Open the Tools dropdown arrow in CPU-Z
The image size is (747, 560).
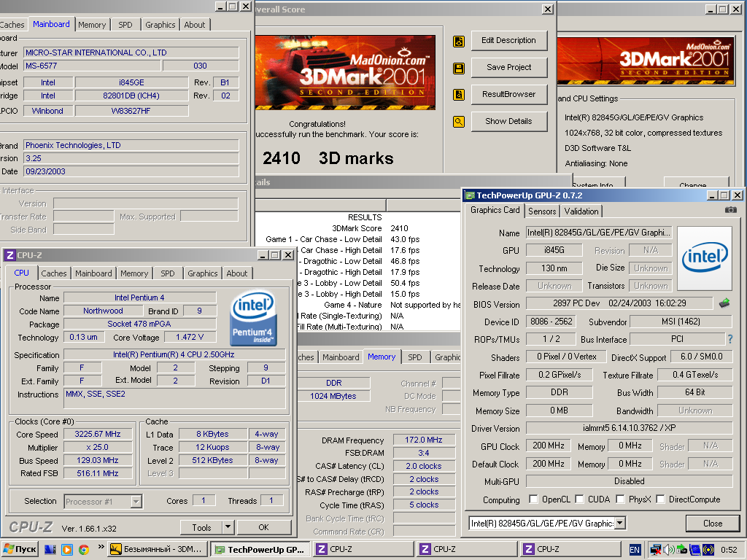(228, 527)
